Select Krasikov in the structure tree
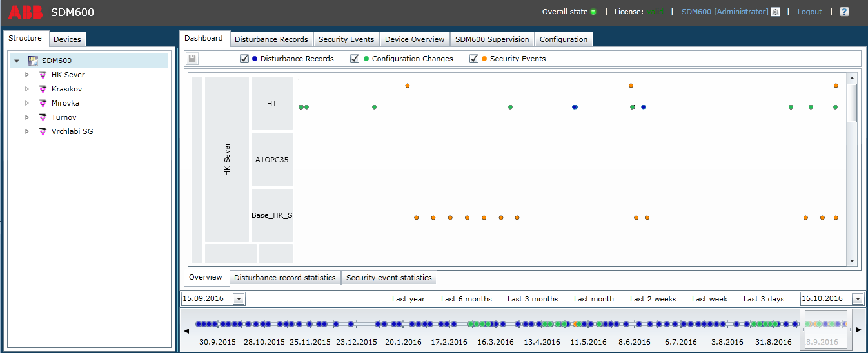Image resolution: width=868 pixels, height=353 pixels. click(66, 89)
